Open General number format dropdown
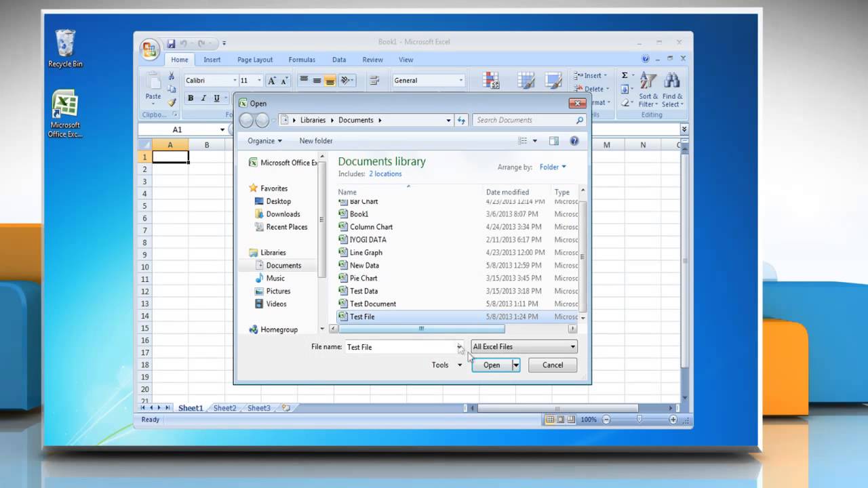868x488 pixels. click(x=460, y=81)
